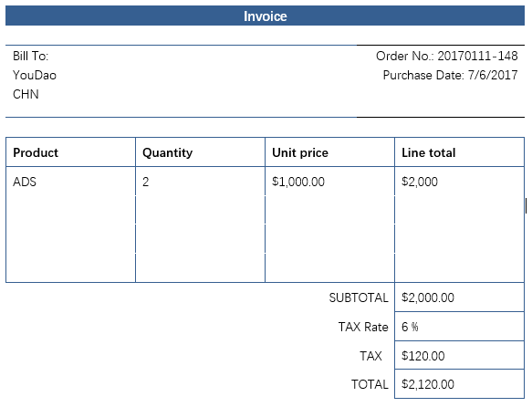Click the YouDao customer name

(35, 76)
